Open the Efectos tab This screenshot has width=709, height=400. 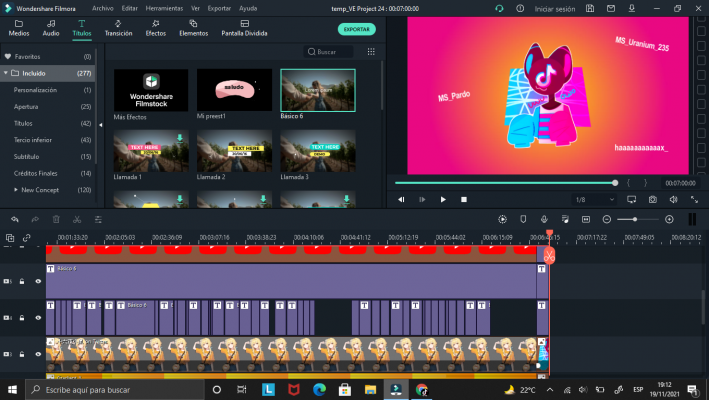tap(156, 28)
